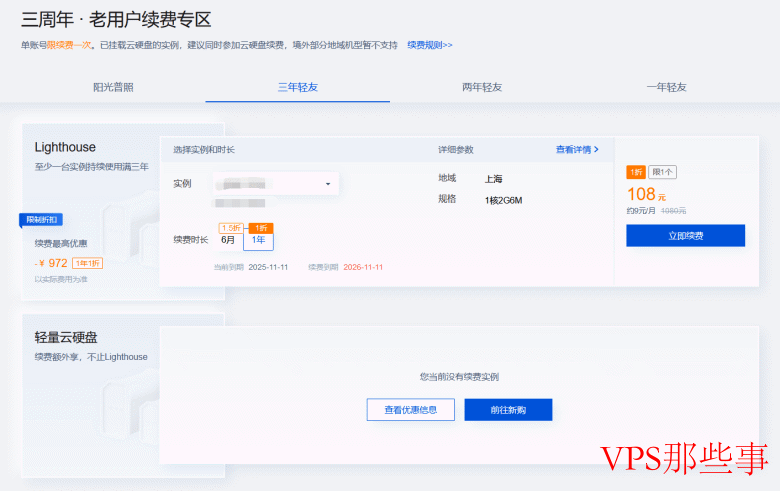Click 查看详情 link with arrow
The width and height of the screenshot is (780, 491).
[577, 149]
